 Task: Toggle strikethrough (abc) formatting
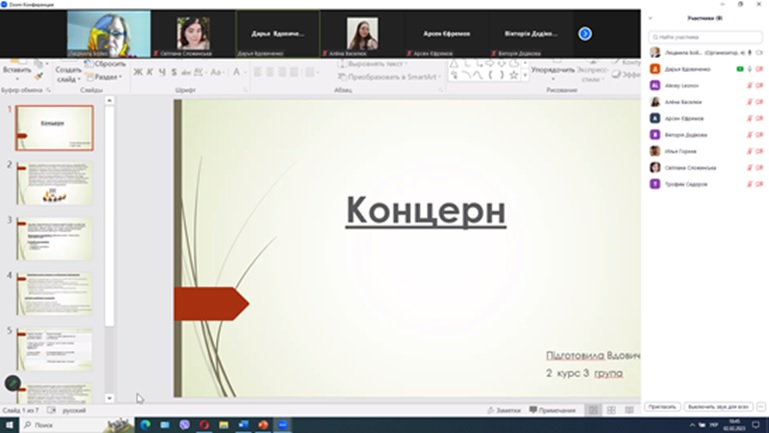[186, 72]
